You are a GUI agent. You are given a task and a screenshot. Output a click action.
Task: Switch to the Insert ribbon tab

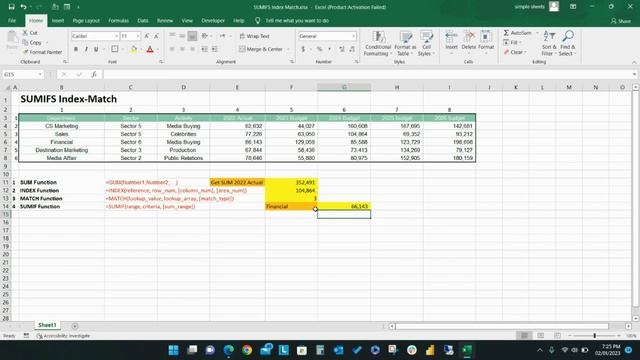pyautogui.click(x=58, y=20)
